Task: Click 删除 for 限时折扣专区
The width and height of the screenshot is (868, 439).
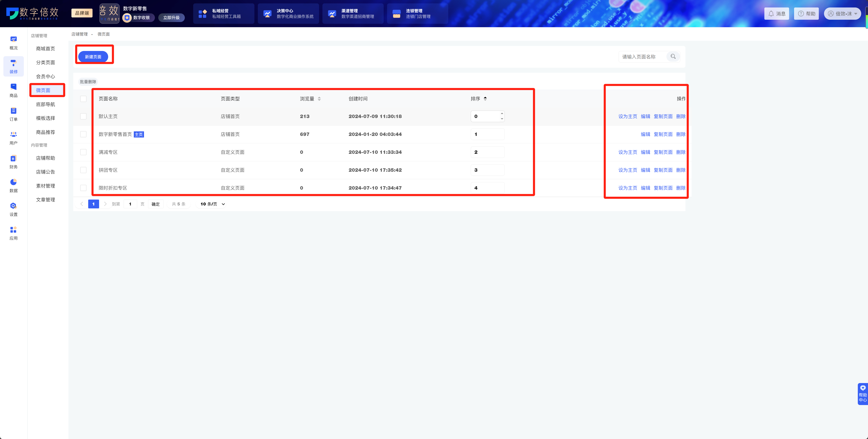Action: click(x=681, y=188)
